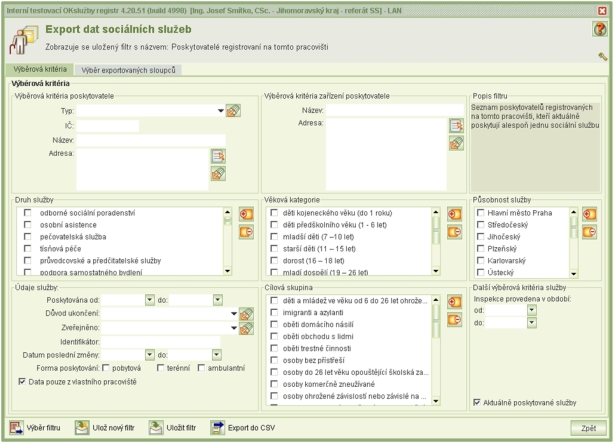614x443 pixels.
Task: Click Uložit filtr label
Action: (181, 428)
